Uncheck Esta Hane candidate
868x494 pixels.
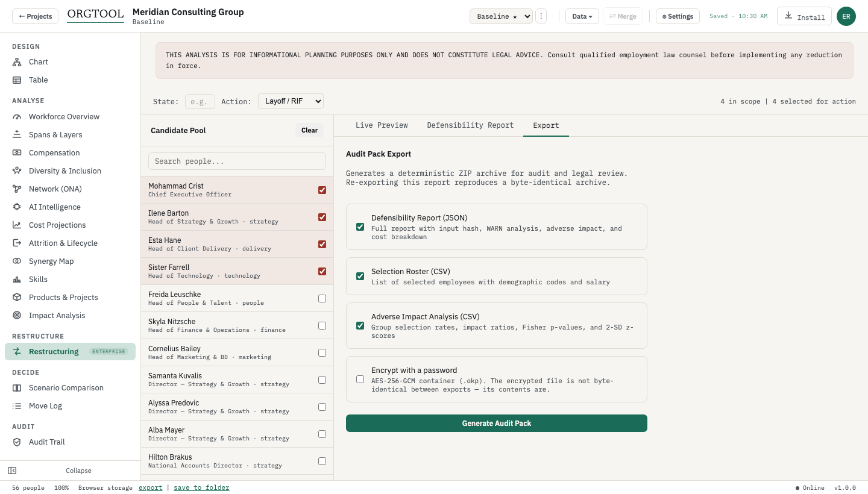pos(322,244)
